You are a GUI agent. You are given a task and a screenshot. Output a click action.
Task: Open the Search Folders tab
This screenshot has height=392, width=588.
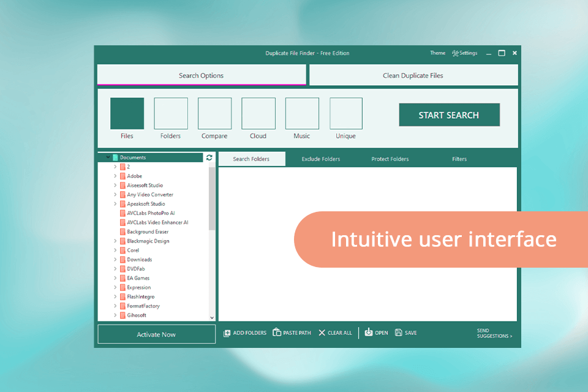point(252,159)
